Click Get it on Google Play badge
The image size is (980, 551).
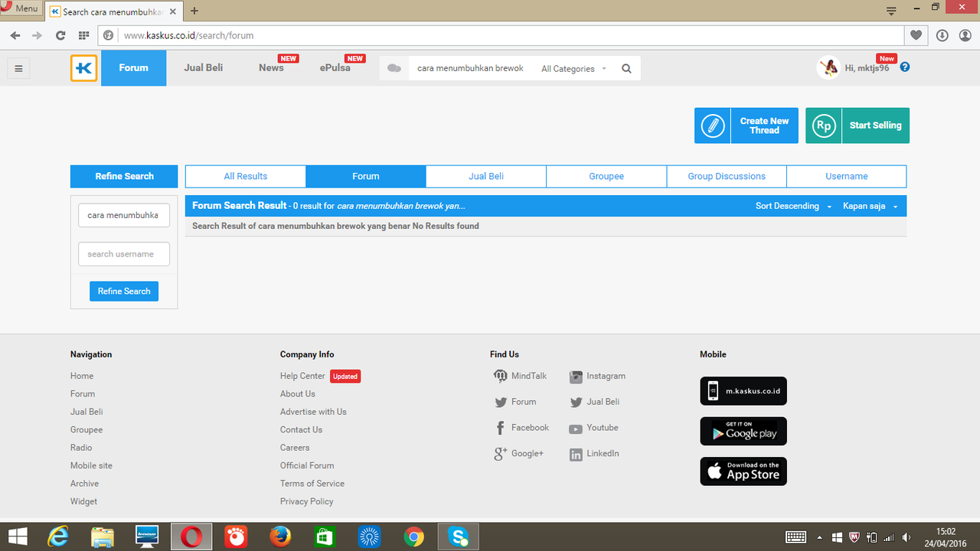pyautogui.click(x=743, y=432)
